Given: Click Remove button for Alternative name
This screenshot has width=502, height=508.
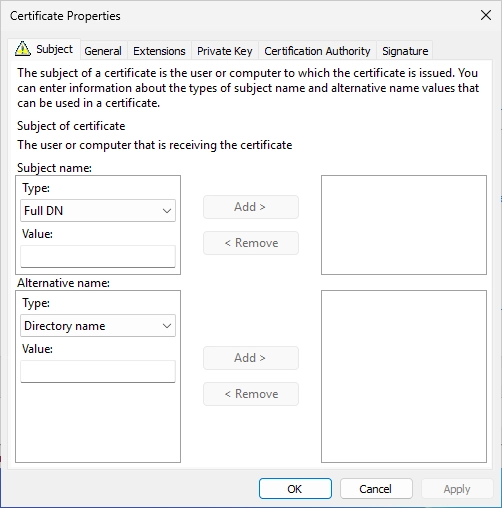Looking at the screenshot, I should pyautogui.click(x=251, y=394).
